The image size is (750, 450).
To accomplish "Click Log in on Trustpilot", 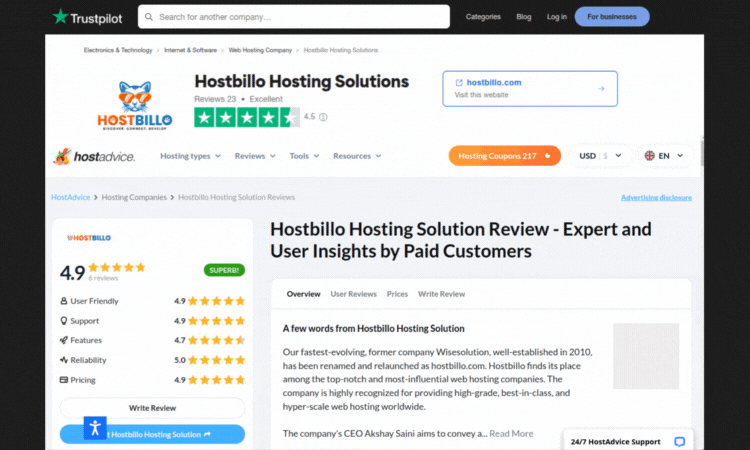I will click(557, 17).
